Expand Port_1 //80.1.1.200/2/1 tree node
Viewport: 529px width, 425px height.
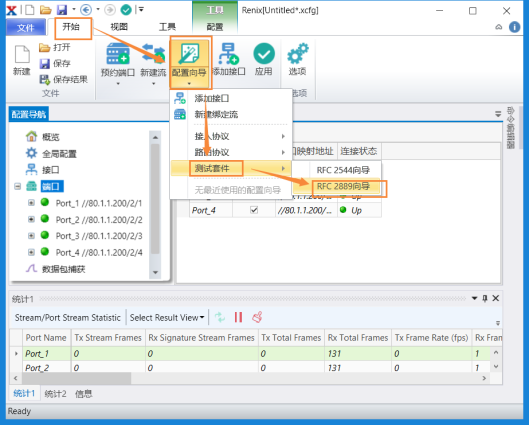pyautogui.click(x=31, y=203)
